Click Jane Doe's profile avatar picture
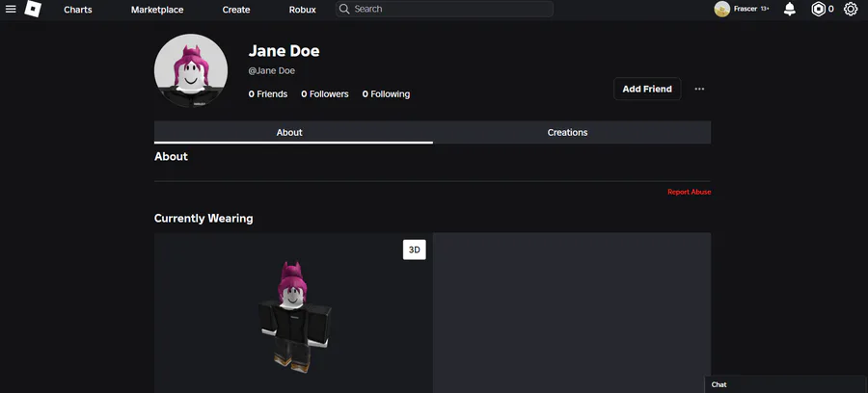Screen dimensions: 868x393 (191, 70)
